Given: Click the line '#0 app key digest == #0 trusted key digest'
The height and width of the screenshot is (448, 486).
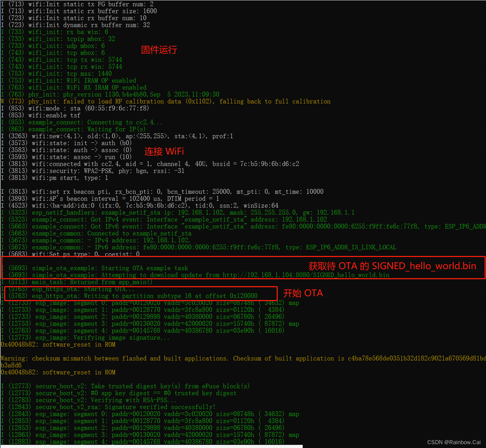Looking at the screenshot, I should (119, 393).
